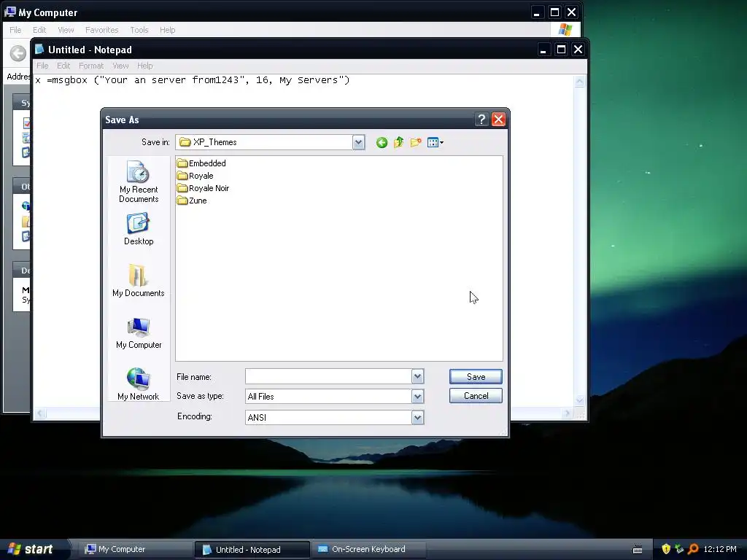Click the Save As help question mark
This screenshot has width=747, height=560.
click(481, 119)
